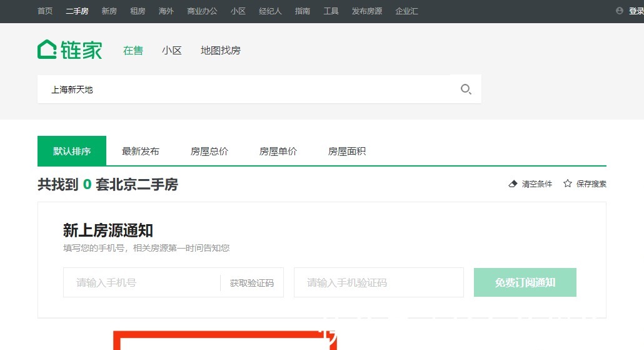The height and width of the screenshot is (350, 644).
Task: Go to 新房 in the top nav
Action: pos(109,11)
